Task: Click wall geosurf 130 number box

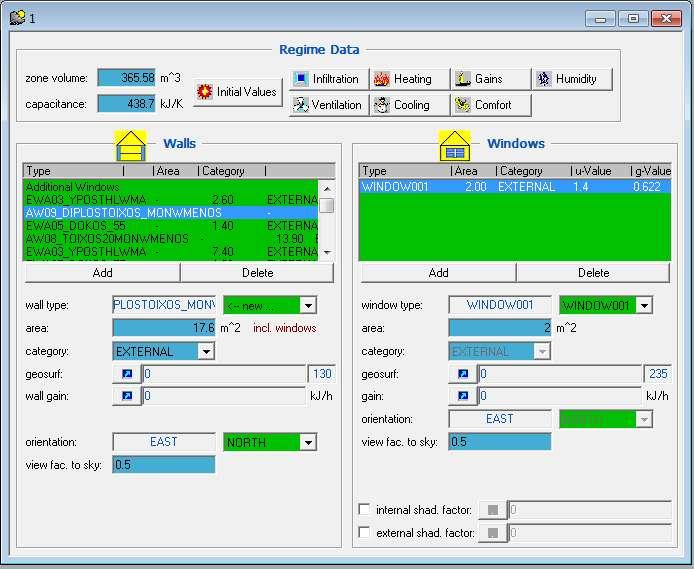Action: click(x=322, y=374)
